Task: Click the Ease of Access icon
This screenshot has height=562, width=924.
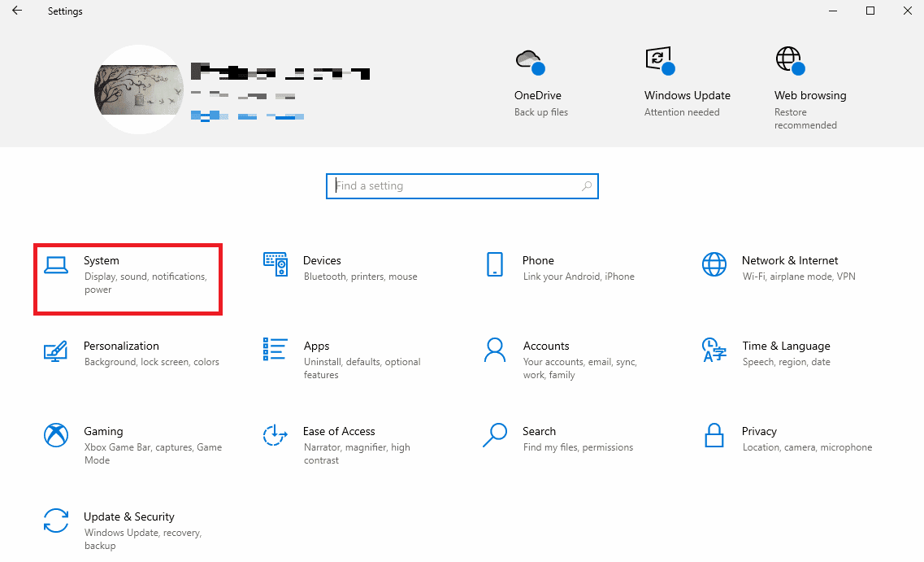Action: 275,435
